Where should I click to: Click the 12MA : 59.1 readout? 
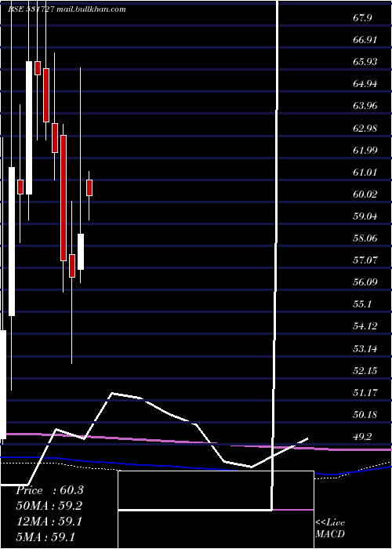[49, 522]
